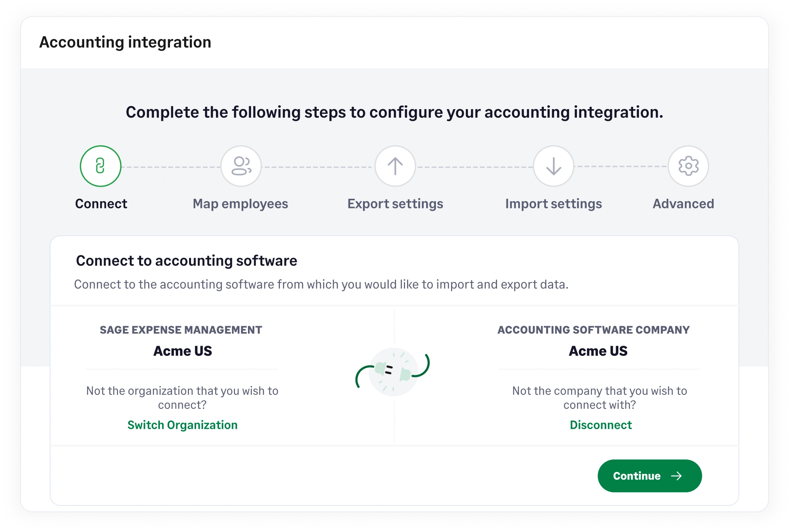Click the Switch Organization link

(x=182, y=425)
